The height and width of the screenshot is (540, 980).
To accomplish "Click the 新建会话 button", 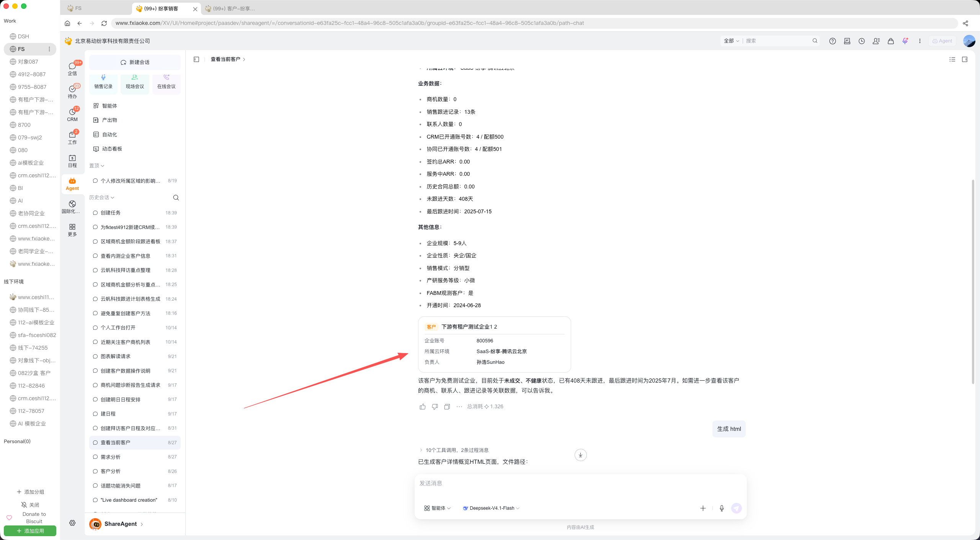I will (x=135, y=62).
